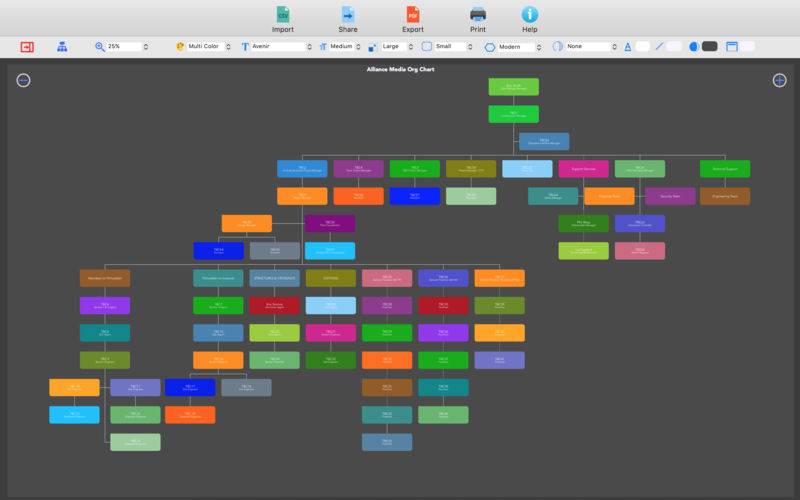Click the crosshair circle at chart's right corner
Viewport: 800px width, 500px height.
click(x=779, y=80)
